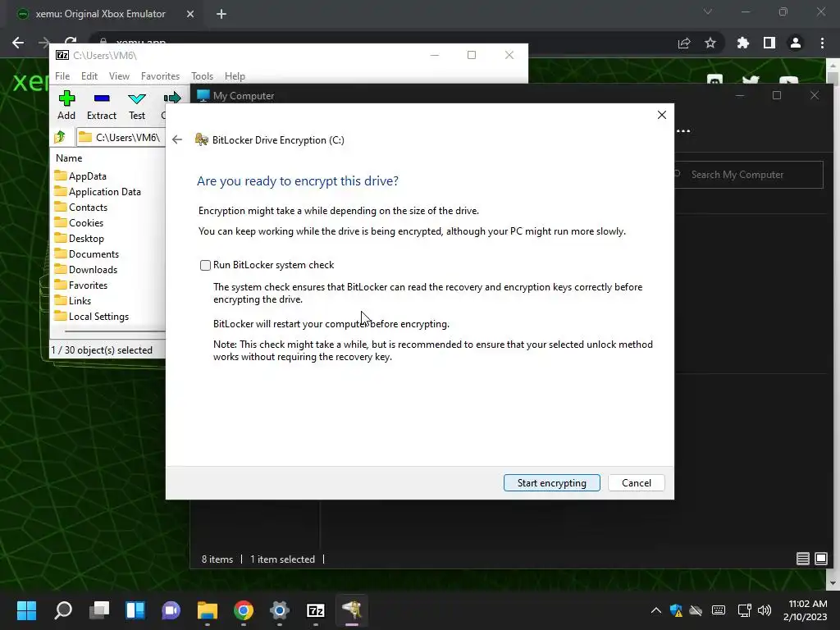Viewport: 840px width, 630px height.
Task: Show hidden system tray icons
Action: [x=655, y=610]
